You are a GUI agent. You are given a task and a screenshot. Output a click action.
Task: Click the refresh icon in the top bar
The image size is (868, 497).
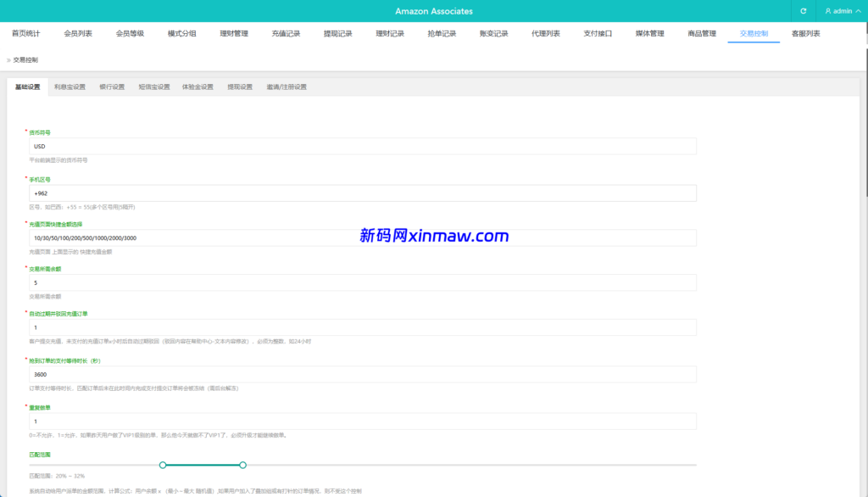pos(802,10)
